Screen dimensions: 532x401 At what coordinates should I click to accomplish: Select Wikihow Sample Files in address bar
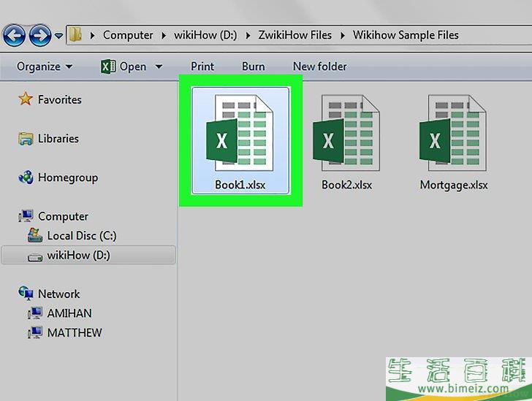coord(406,35)
